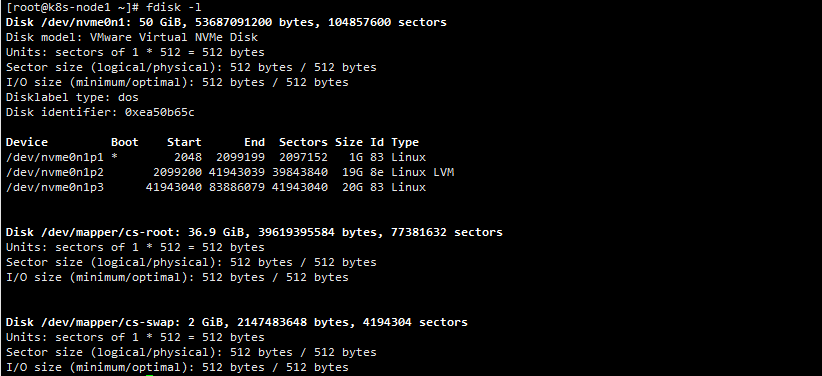Screen dimensions: 822x376
Task: Click the '[root@k8s-node1 ~]#' shell prompt
Action: click(x=72, y=7)
